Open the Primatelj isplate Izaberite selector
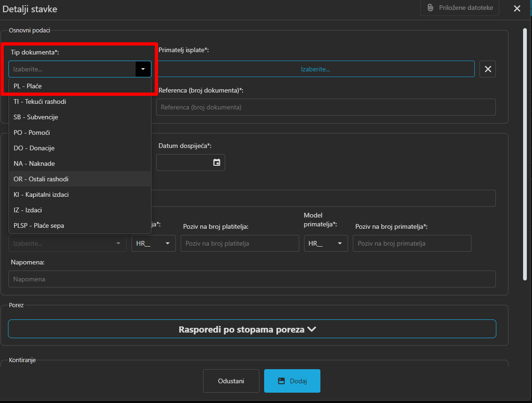Image resolution: width=532 pixels, height=403 pixels. (315, 69)
